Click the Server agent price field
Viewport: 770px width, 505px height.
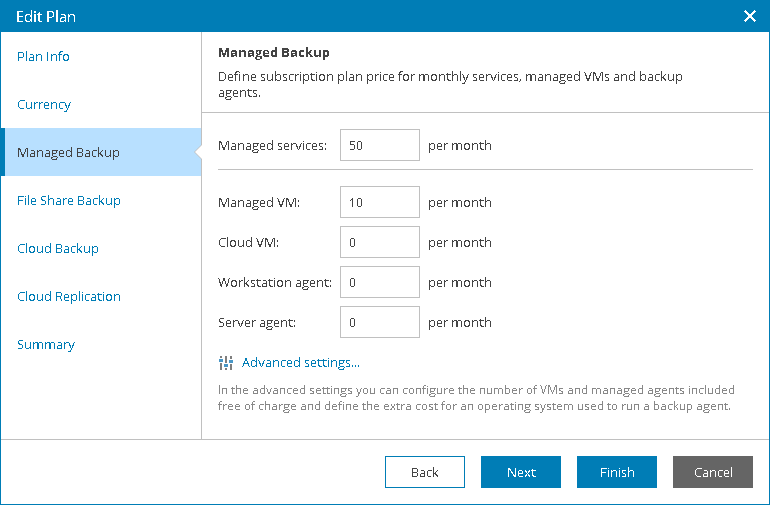coord(379,322)
